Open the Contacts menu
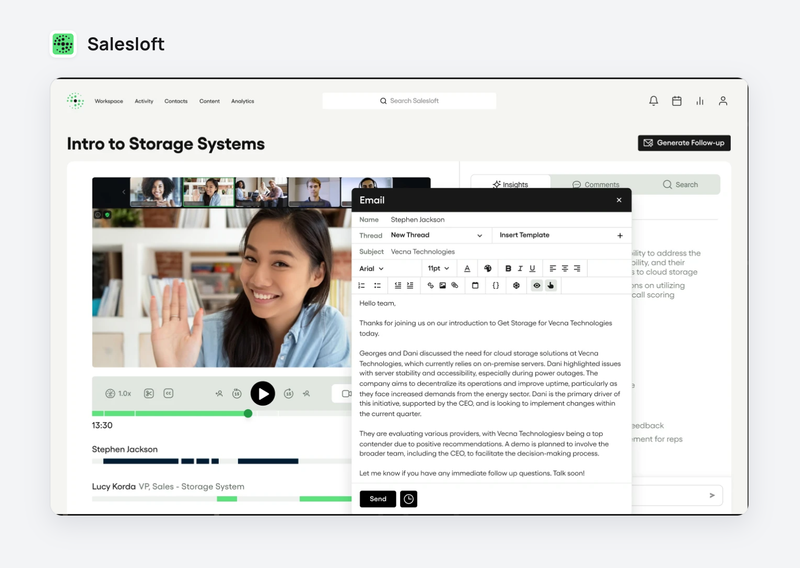 point(176,101)
